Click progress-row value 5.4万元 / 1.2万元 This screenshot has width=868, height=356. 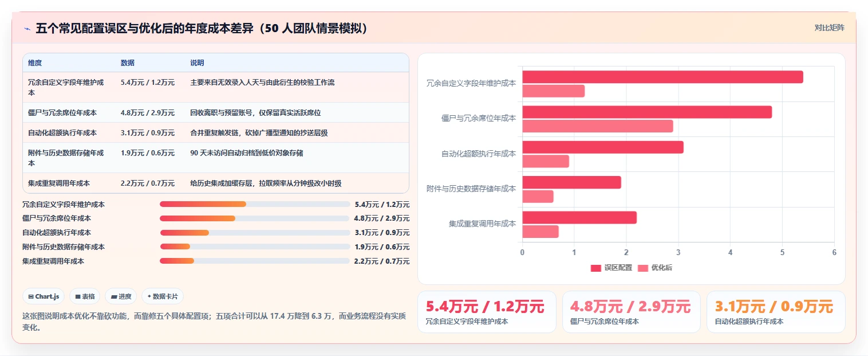[382, 204]
